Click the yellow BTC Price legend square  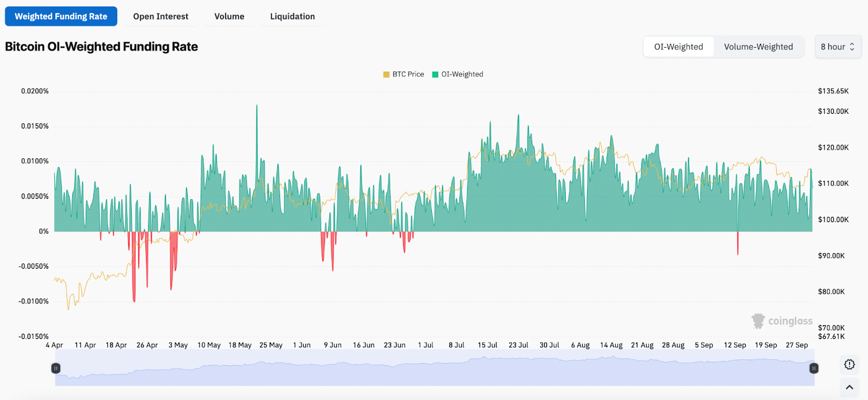point(386,74)
